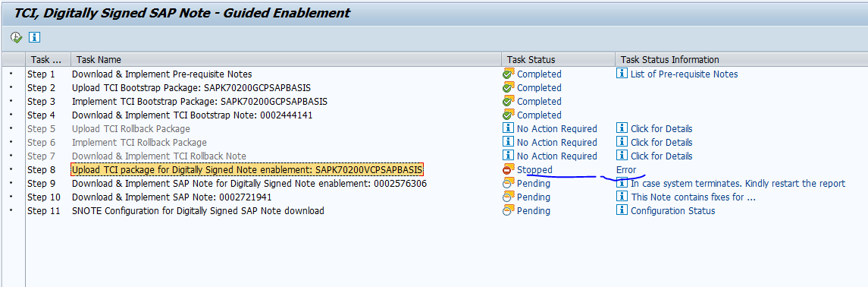
Task: Click info icon beside Configuration Status
Action: click(622, 210)
